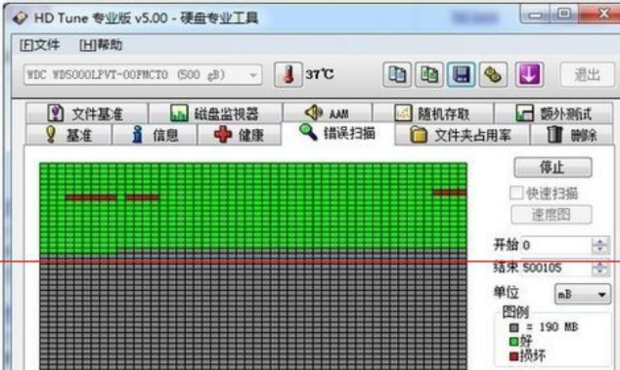Click the 开始 value input field
620x370 pixels.
click(556, 245)
